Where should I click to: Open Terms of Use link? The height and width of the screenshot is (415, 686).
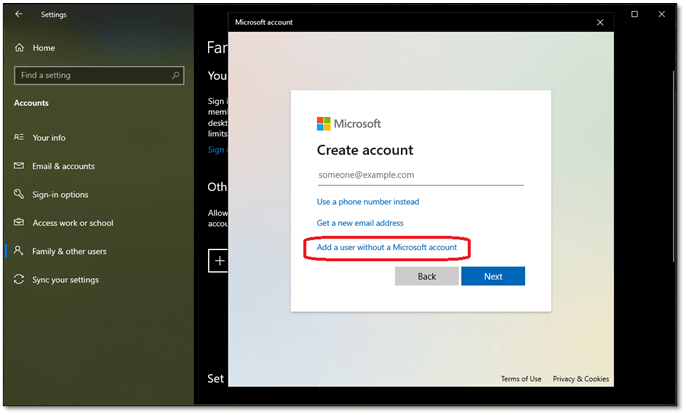click(x=521, y=379)
